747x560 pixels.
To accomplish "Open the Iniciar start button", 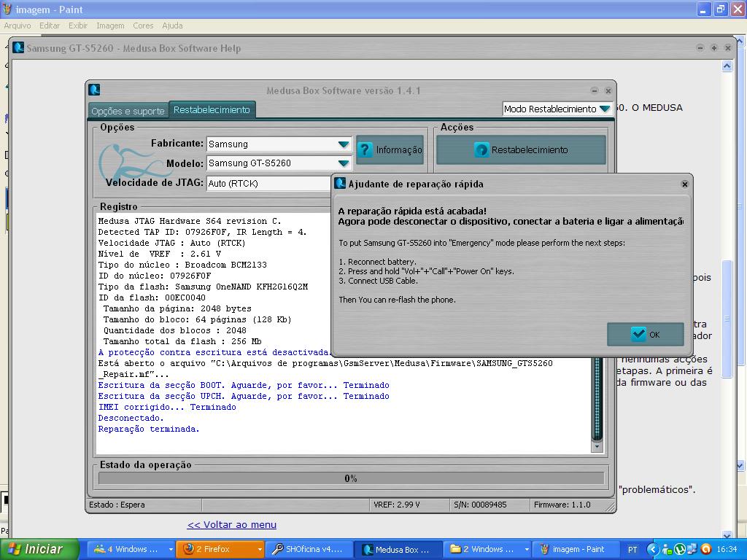I will [x=39, y=549].
